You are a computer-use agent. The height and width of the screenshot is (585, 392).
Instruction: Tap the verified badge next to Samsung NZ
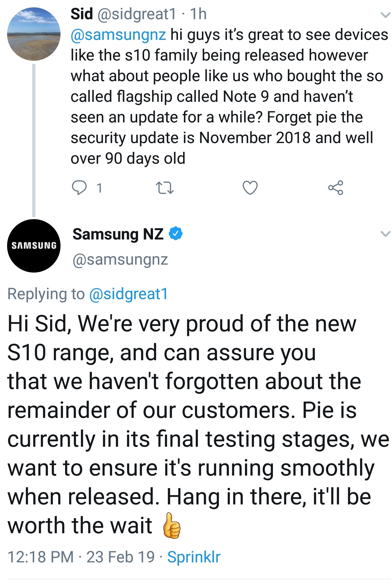pos(176,234)
